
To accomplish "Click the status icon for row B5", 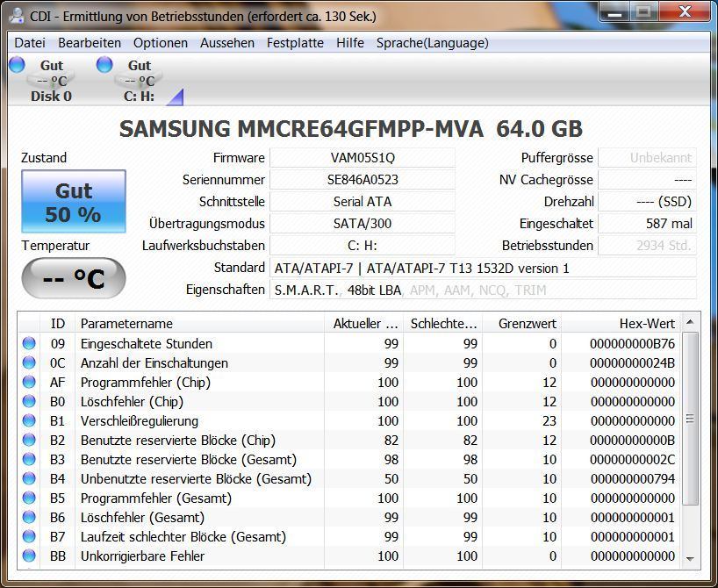I will point(29,498).
